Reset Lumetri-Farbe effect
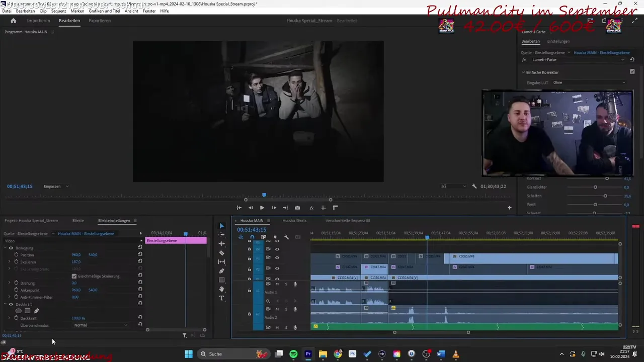The image size is (644, 362). pos(632,60)
